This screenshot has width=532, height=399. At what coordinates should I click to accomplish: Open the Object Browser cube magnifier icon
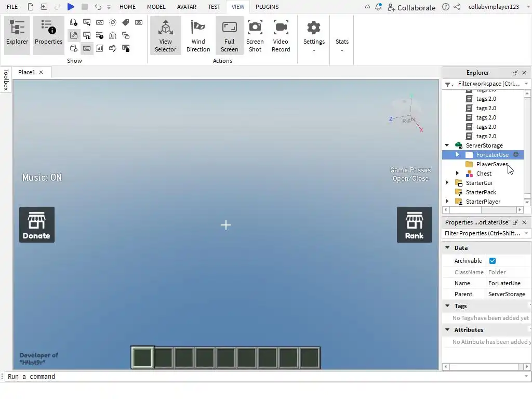tap(74, 48)
